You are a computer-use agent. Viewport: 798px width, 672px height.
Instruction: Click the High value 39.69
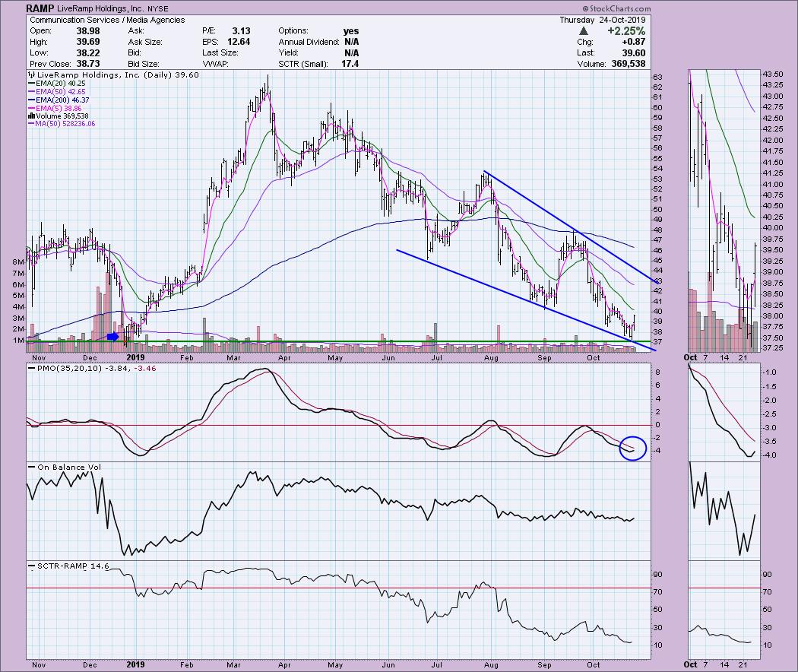87,42
